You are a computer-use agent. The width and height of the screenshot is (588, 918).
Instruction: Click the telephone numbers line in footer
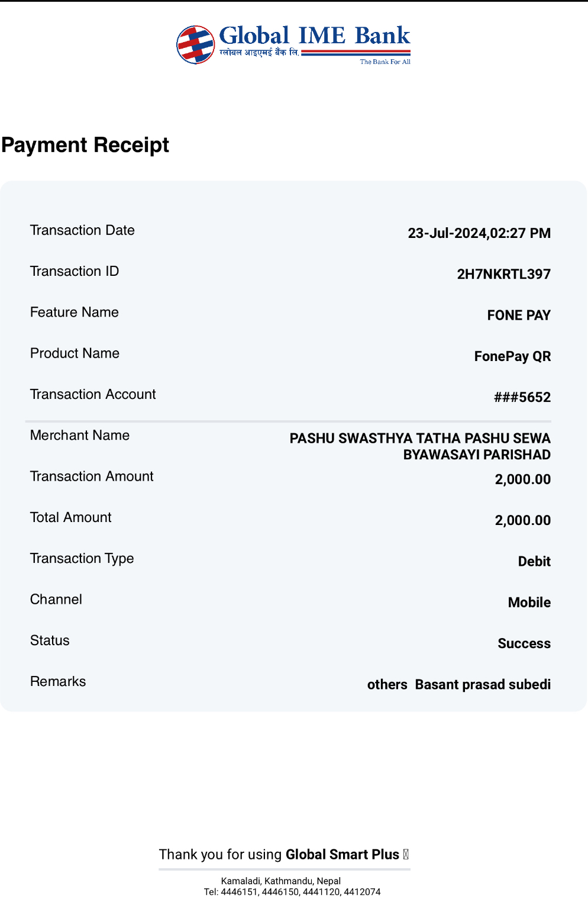[x=292, y=892]
